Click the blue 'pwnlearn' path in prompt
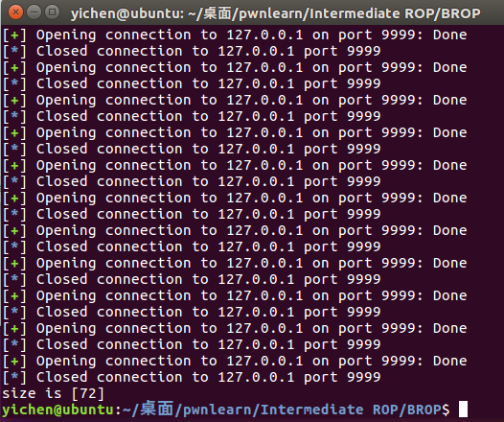504x422 pixels. point(217,410)
